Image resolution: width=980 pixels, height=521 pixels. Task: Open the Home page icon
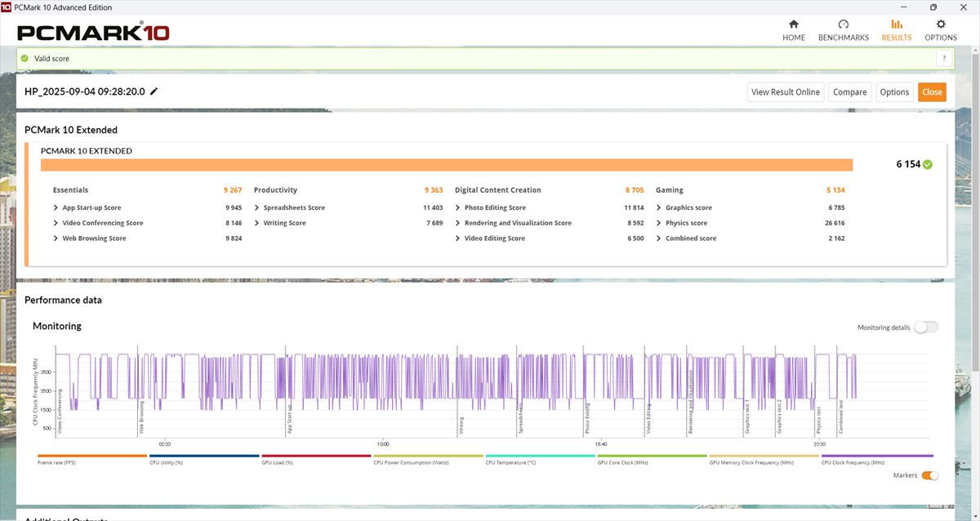coord(793,24)
